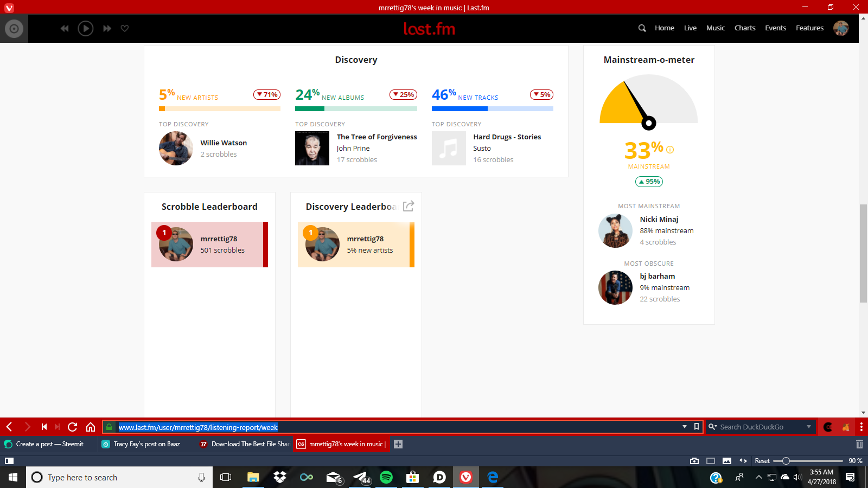868x488 pixels.
Task: Open the Nicki Minaj artist link
Action: [659, 220]
